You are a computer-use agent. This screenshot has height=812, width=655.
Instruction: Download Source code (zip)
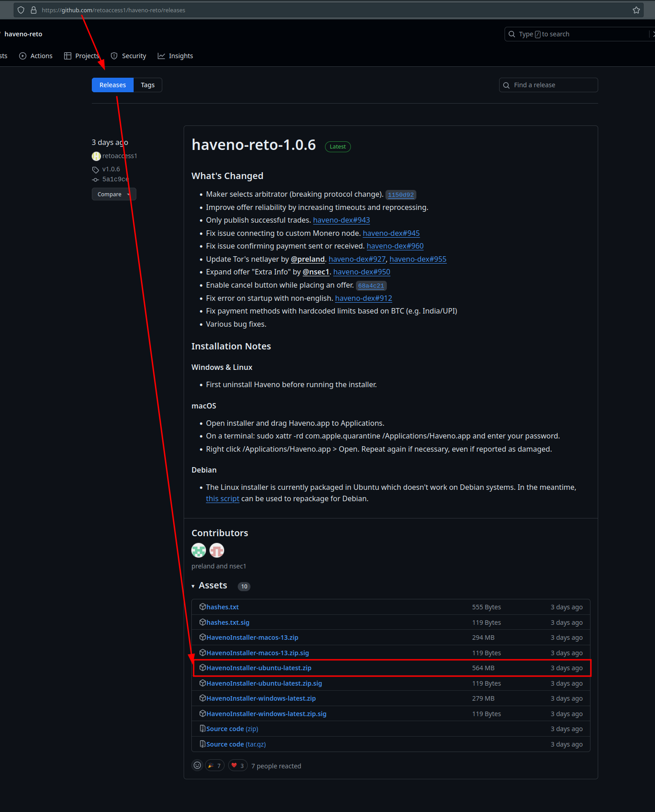[x=232, y=729]
